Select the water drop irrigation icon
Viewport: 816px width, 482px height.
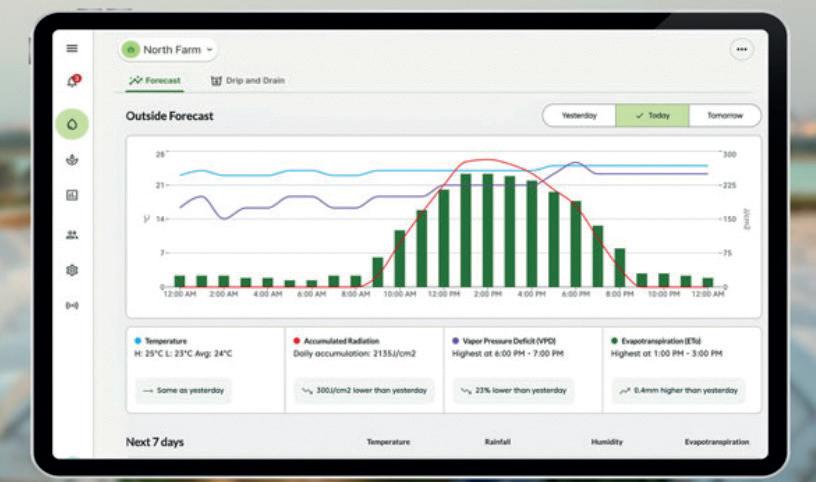pos(72,124)
